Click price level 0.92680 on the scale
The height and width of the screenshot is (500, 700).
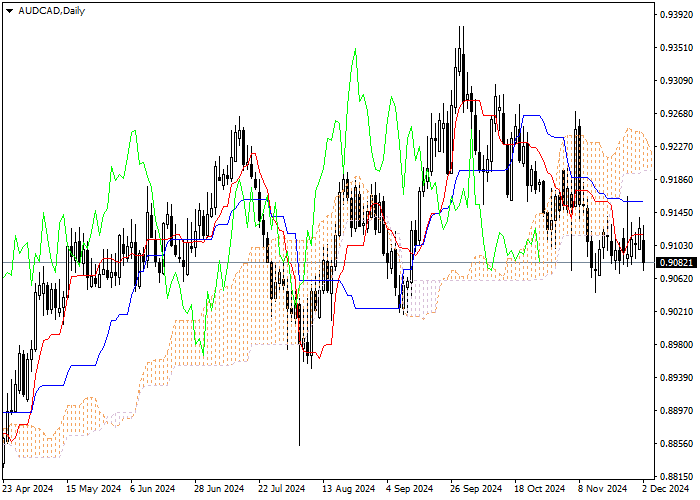click(677, 114)
